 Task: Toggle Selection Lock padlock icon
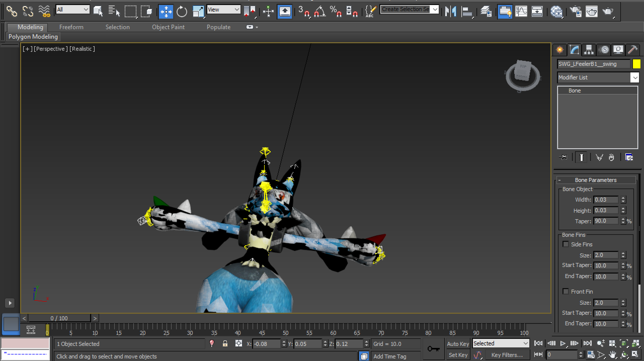point(225,343)
